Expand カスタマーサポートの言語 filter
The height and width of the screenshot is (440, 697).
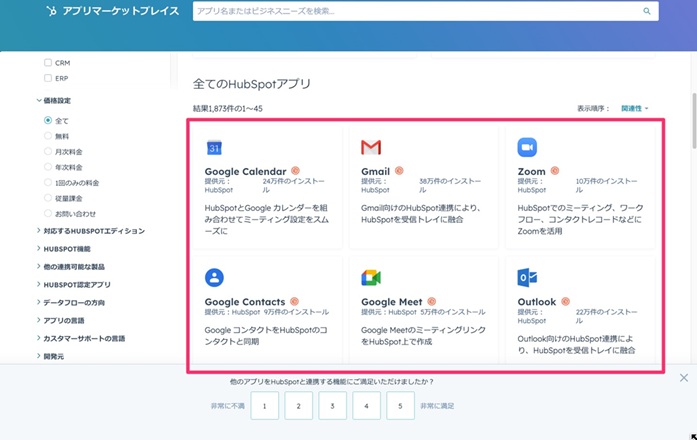[x=81, y=338]
